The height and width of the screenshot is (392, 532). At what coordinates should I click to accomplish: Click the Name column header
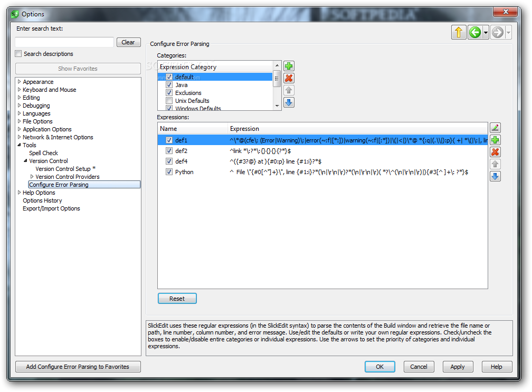click(x=193, y=129)
